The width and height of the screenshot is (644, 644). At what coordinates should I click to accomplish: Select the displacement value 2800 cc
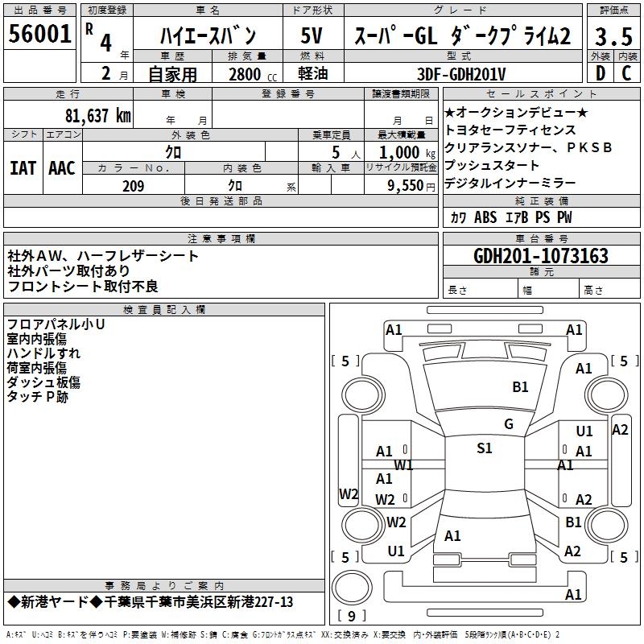pos(248,74)
